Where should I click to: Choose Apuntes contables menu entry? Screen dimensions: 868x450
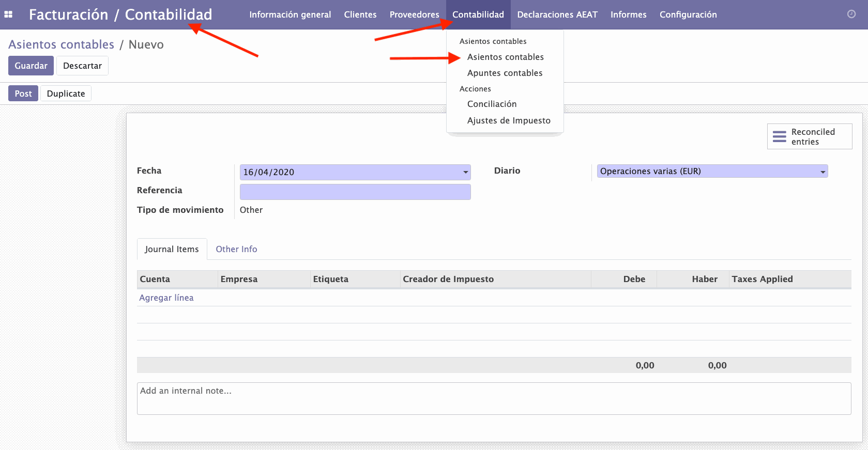point(505,73)
